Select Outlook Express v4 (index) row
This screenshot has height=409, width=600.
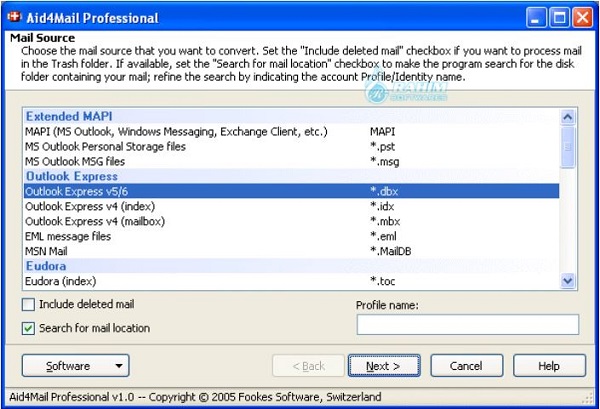[292, 206]
